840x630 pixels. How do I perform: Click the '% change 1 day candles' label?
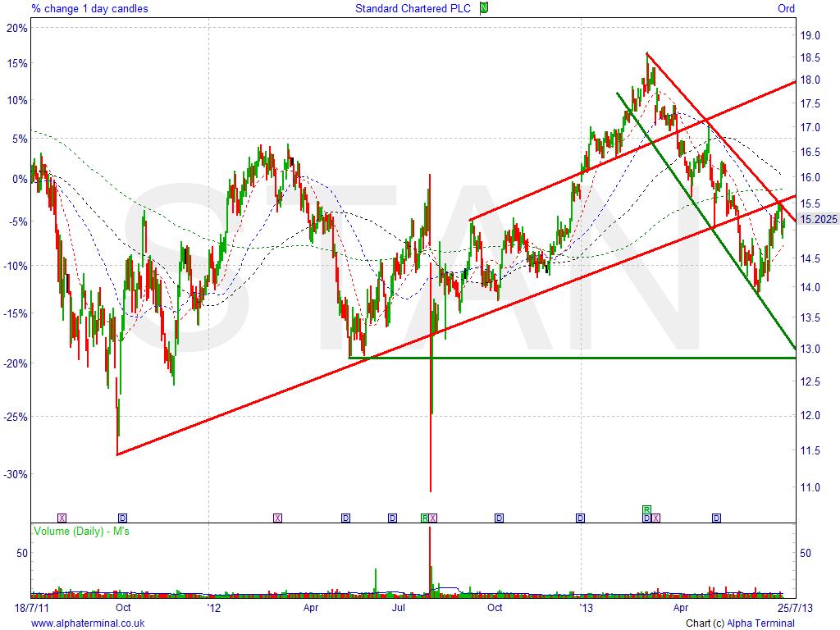(90, 8)
